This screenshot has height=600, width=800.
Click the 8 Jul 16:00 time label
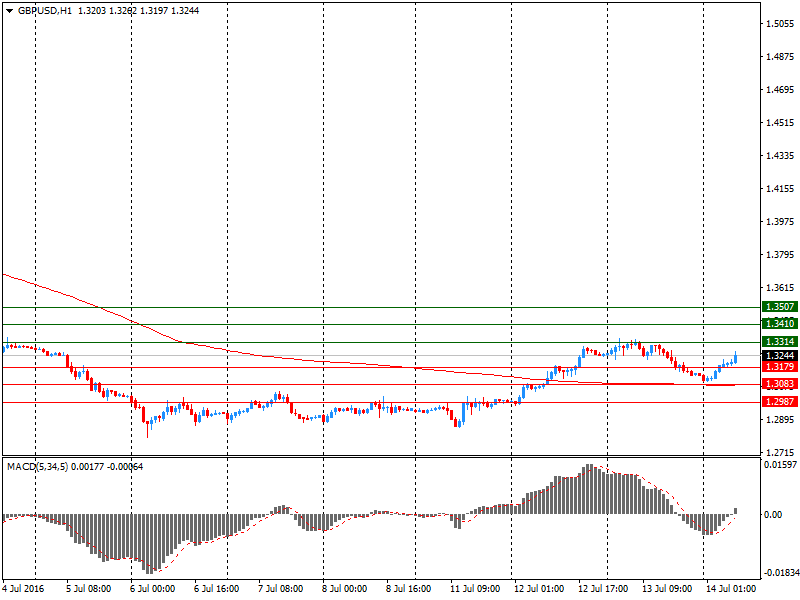pos(409,589)
